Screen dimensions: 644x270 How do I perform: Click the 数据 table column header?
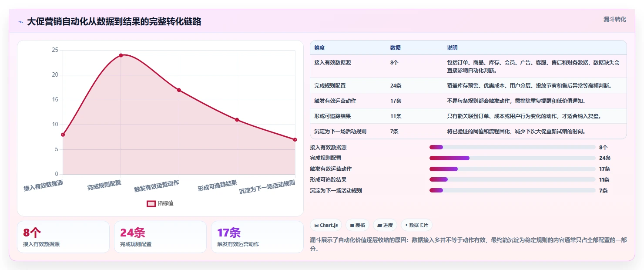pyautogui.click(x=396, y=48)
